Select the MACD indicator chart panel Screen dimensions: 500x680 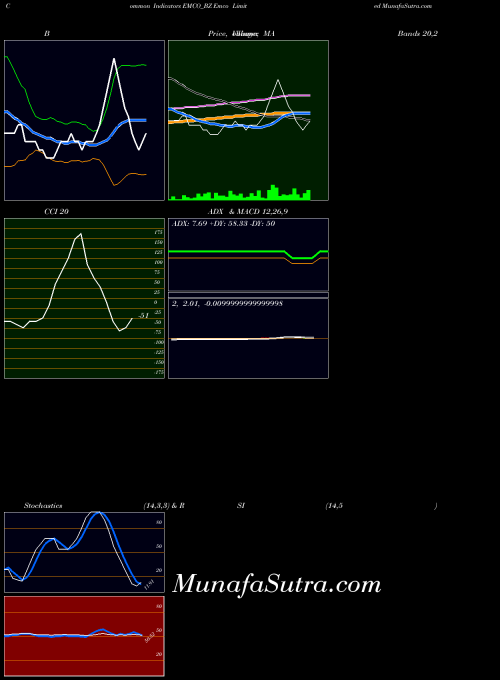coord(248,338)
